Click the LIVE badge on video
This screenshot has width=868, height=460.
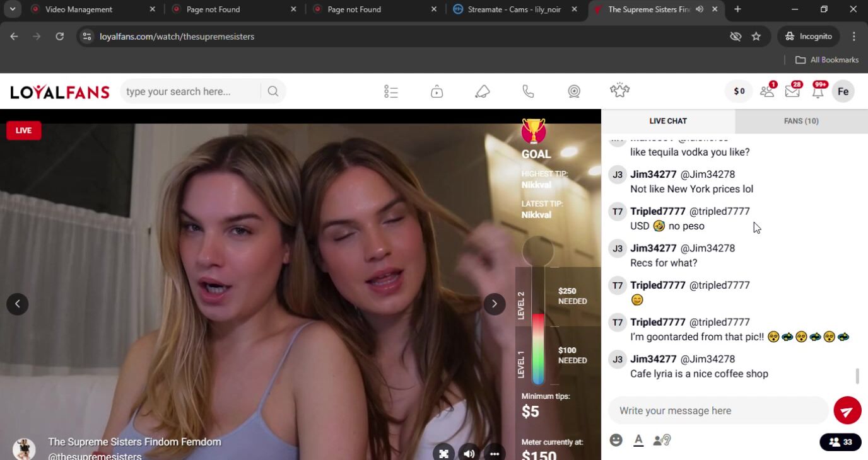(x=23, y=130)
